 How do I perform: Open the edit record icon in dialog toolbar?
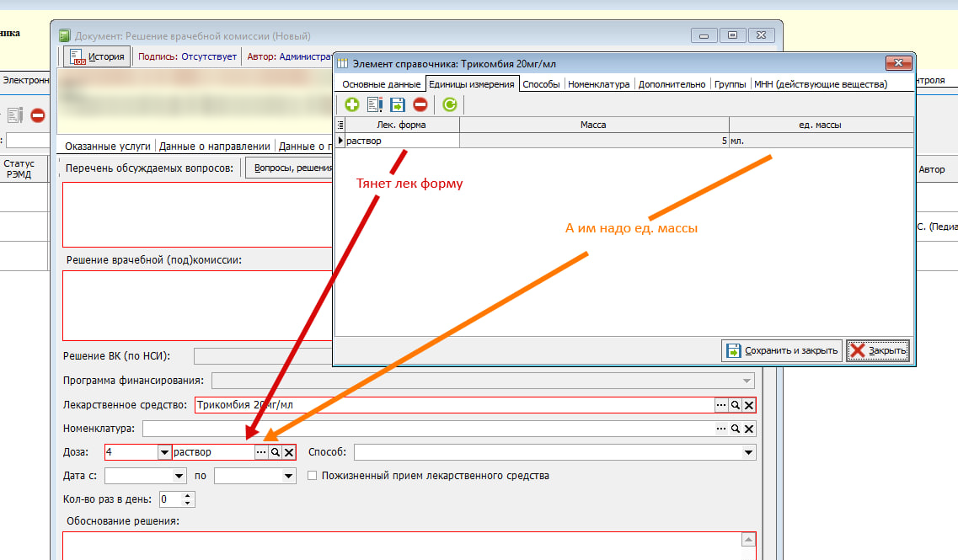(375, 104)
